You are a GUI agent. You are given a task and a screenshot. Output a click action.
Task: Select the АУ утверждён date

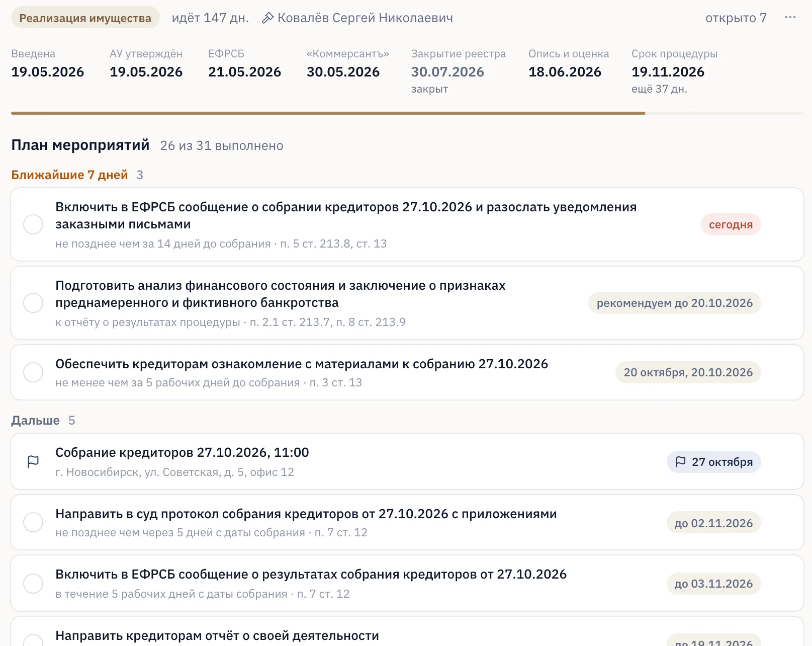[146, 72]
